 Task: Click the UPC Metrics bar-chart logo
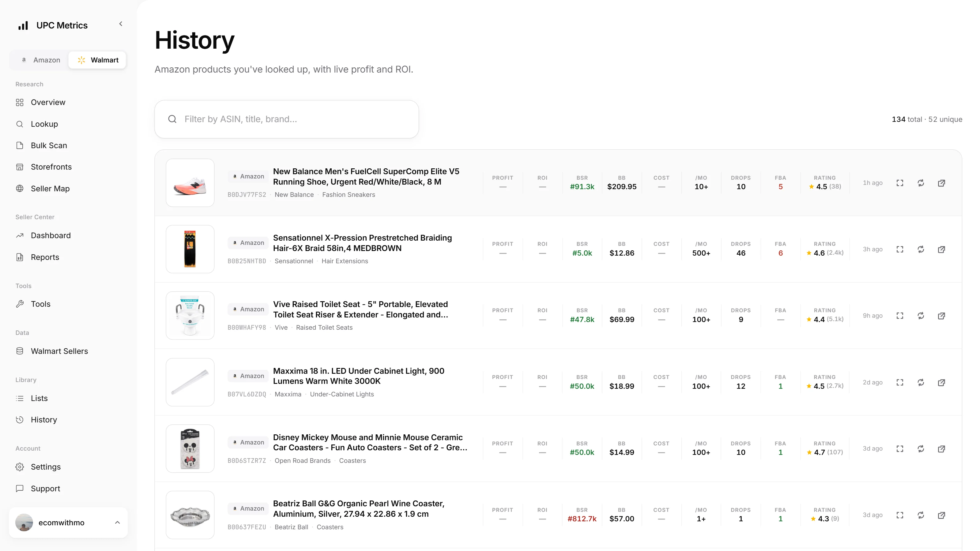click(23, 25)
